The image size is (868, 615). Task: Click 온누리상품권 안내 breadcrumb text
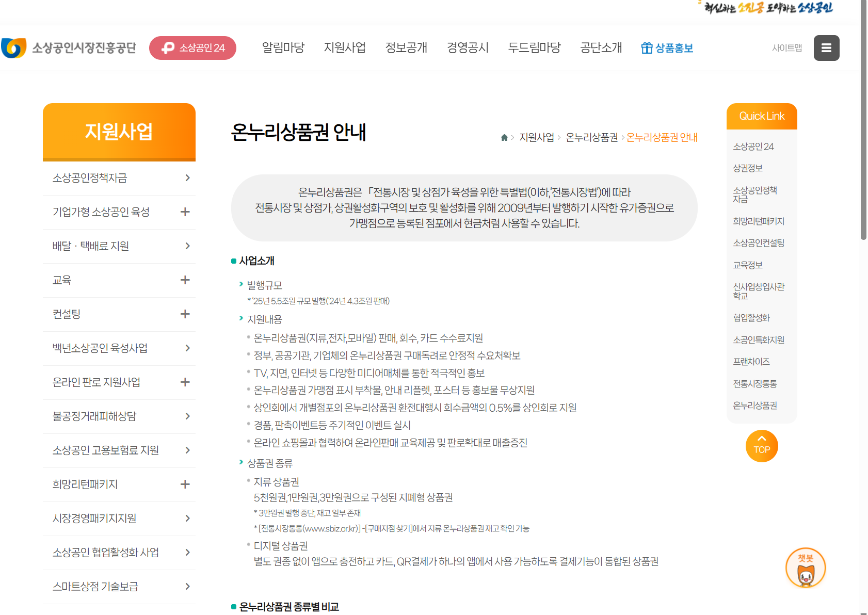[x=662, y=137]
